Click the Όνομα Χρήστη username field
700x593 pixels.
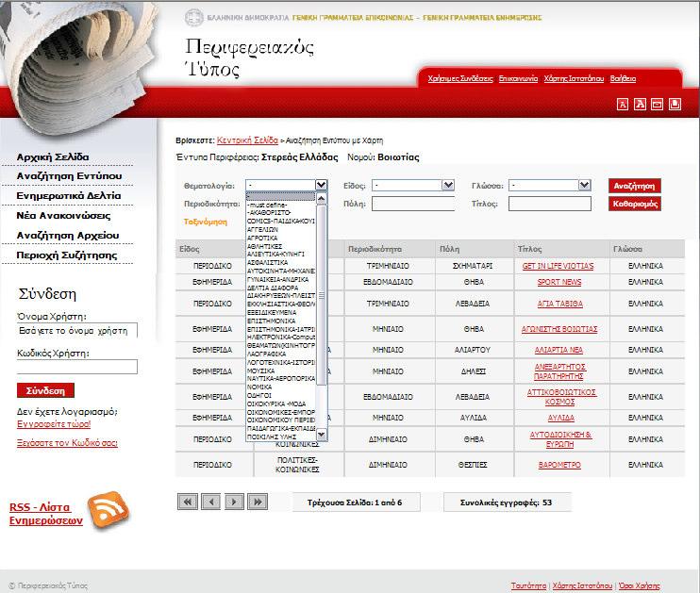point(76,331)
